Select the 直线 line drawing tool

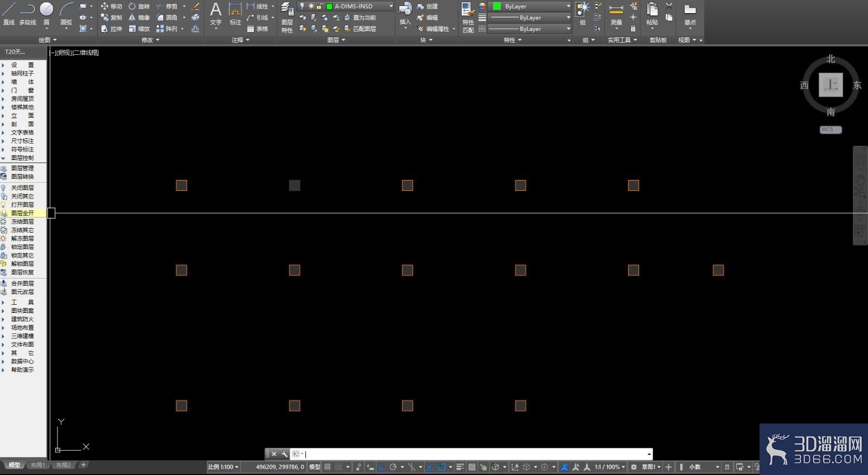pyautogui.click(x=9, y=14)
